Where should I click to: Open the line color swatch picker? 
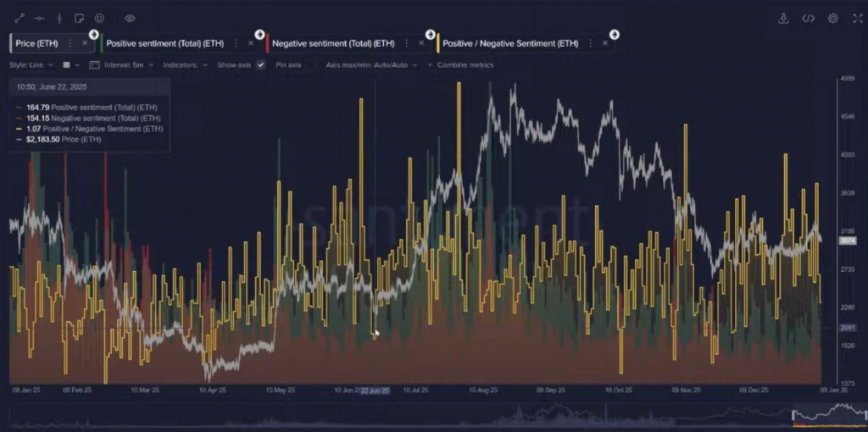click(x=67, y=64)
